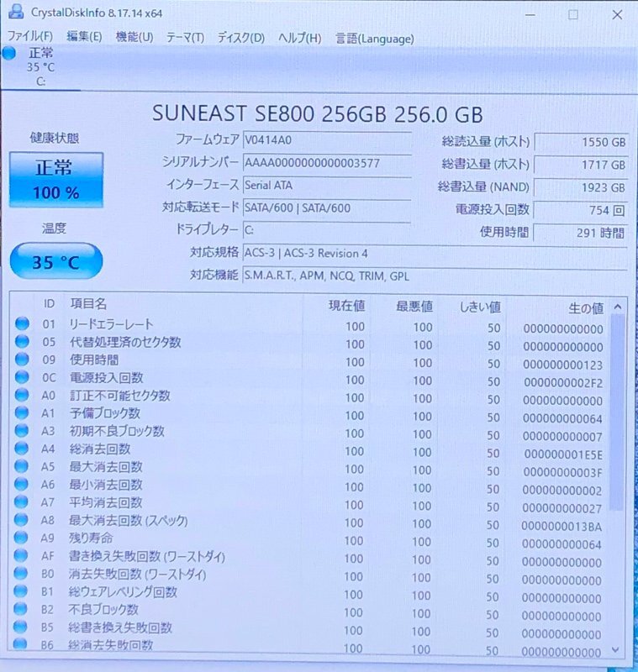Click the firmware field V0414A0

[327, 140]
